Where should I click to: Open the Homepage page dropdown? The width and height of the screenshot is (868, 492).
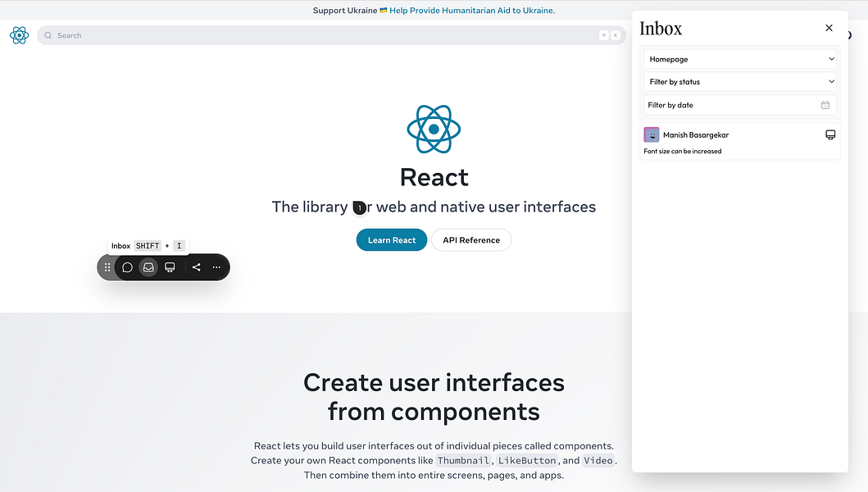point(740,59)
